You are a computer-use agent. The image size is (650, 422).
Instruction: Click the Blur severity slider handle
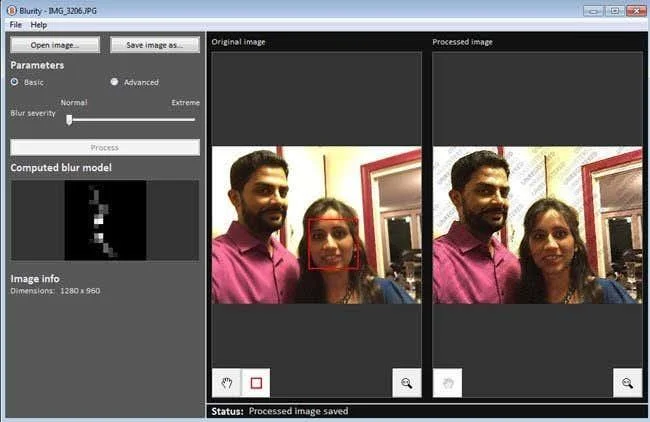click(69, 120)
